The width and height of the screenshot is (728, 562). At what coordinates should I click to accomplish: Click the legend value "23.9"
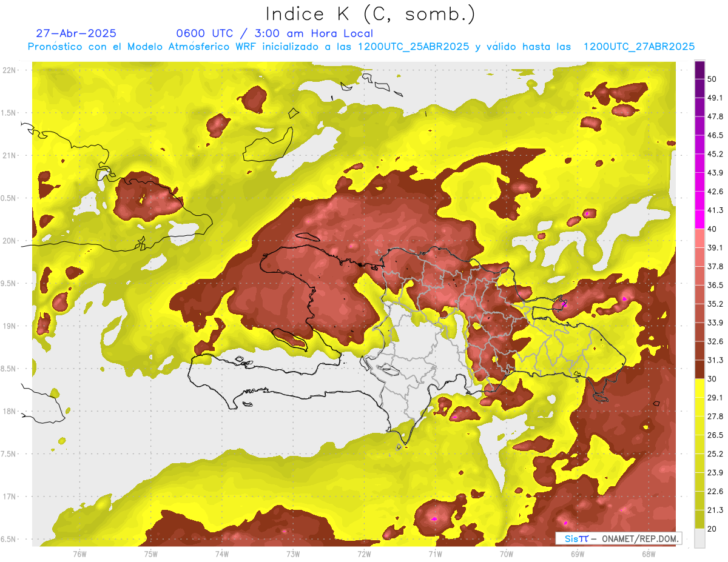tap(715, 473)
